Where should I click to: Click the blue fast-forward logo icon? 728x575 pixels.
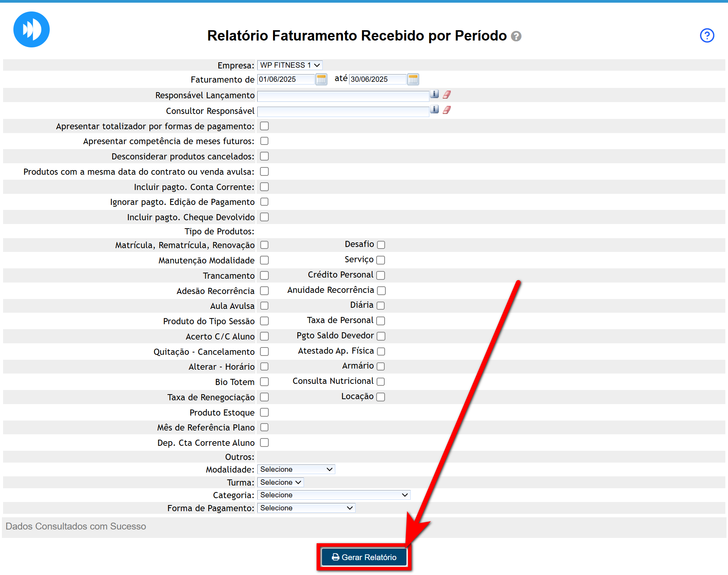31,29
